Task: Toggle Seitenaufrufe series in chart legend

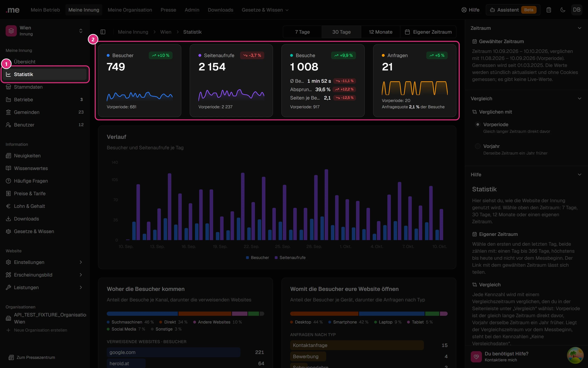Action: pyautogui.click(x=290, y=257)
